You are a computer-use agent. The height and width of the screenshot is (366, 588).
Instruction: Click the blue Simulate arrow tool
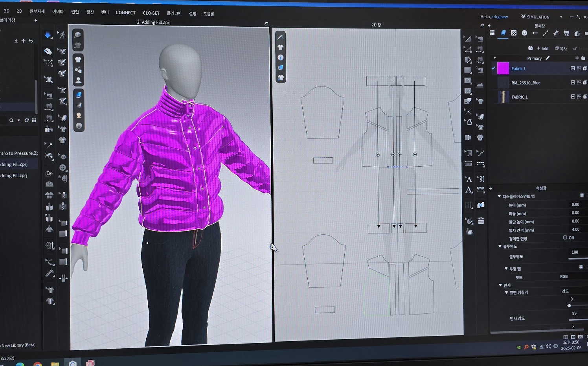tap(48, 35)
